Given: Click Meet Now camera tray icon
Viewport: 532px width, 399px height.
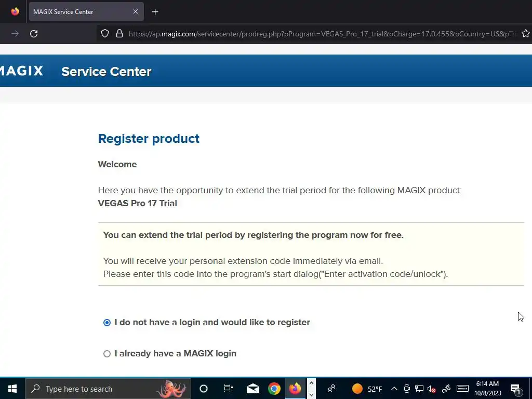Looking at the screenshot, I should pyautogui.click(x=407, y=389).
